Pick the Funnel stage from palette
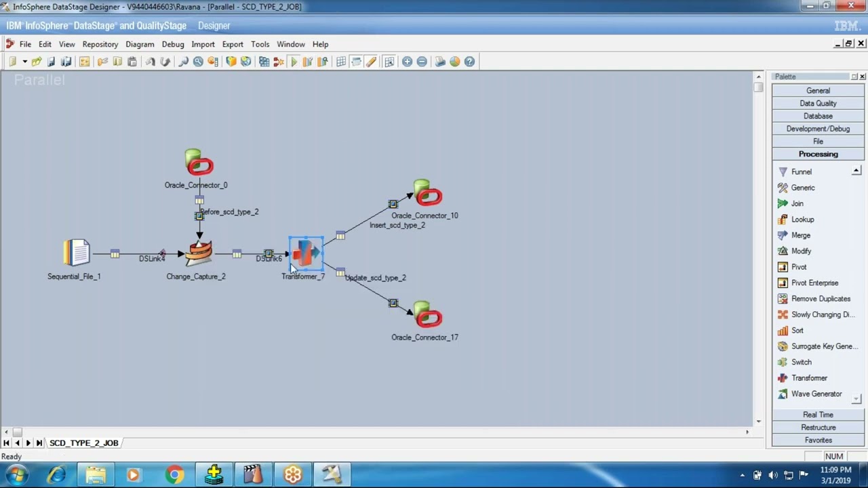Viewport: 868px width, 488px height. point(800,171)
